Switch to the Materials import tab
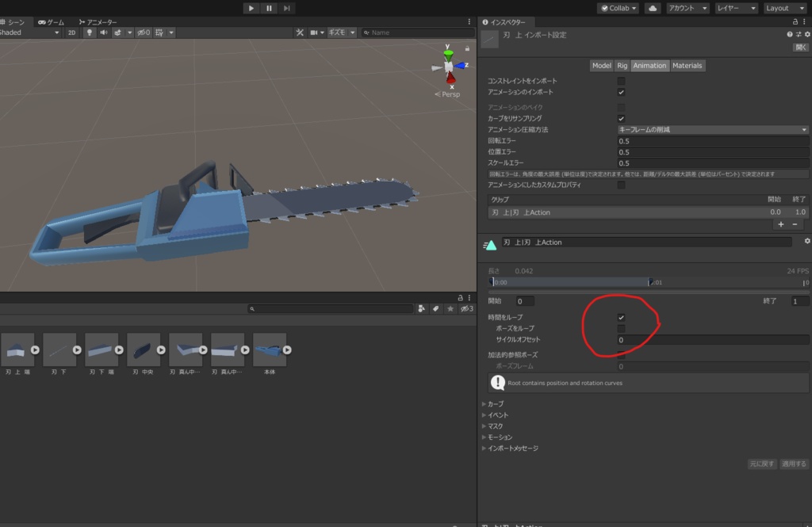 coord(688,65)
